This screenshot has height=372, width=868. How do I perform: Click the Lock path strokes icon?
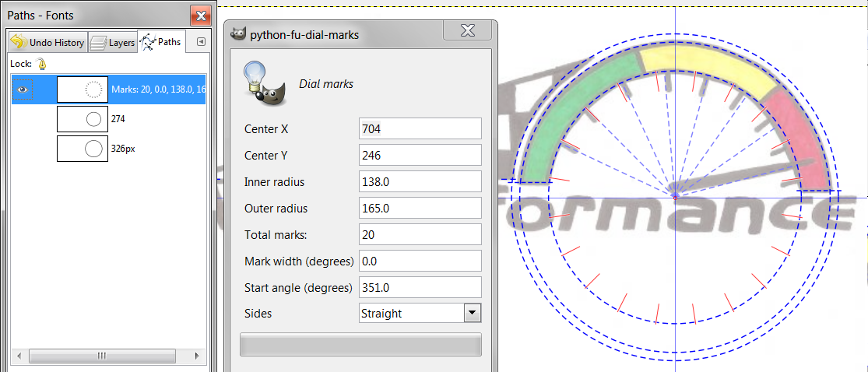pyautogui.click(x=41, y=64)
